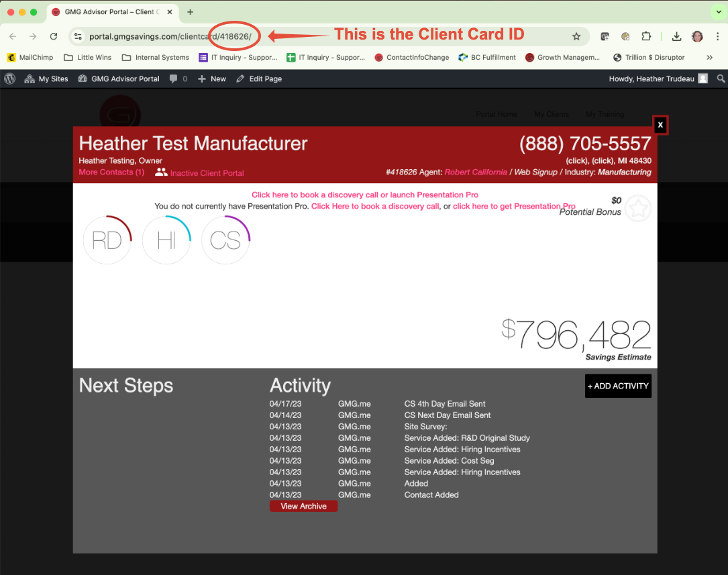The width and height of the screenshot is (728, 575).
Task: Click More Contacts (1) link
Action: pyautogui.click(x=111, y=172)
